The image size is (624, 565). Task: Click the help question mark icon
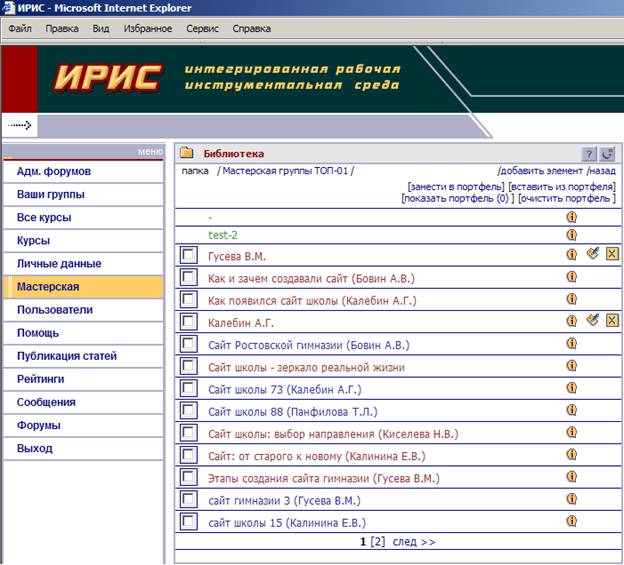[589, 154]
